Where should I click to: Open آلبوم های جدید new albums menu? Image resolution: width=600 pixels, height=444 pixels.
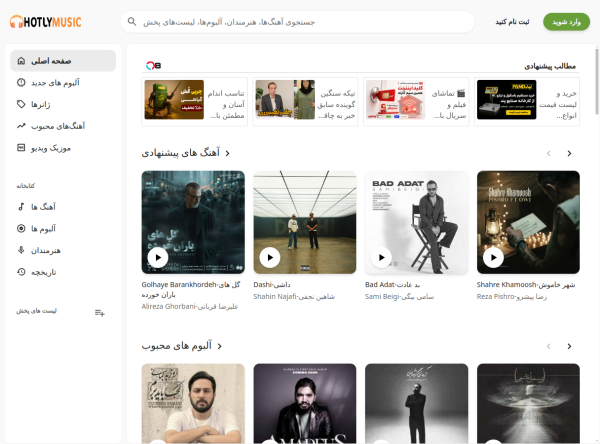click(x=63, y=83)
